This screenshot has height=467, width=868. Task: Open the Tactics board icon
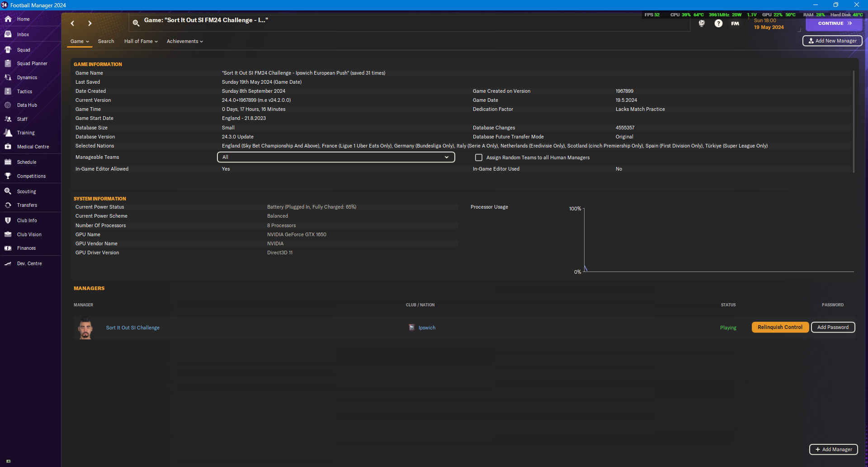(x=8, y=91)
